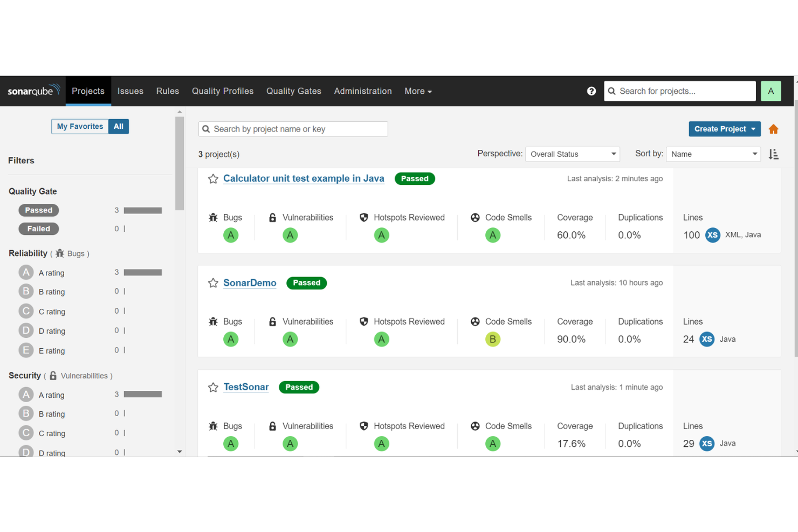
Task: Click the Bugs A rating of the Calculator project
Action: coord(231,235)
